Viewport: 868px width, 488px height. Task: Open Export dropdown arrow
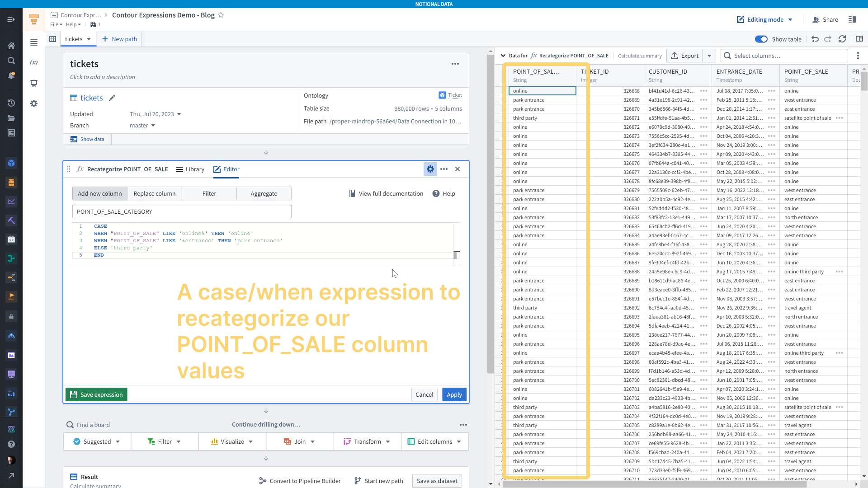tap(709, 56)
